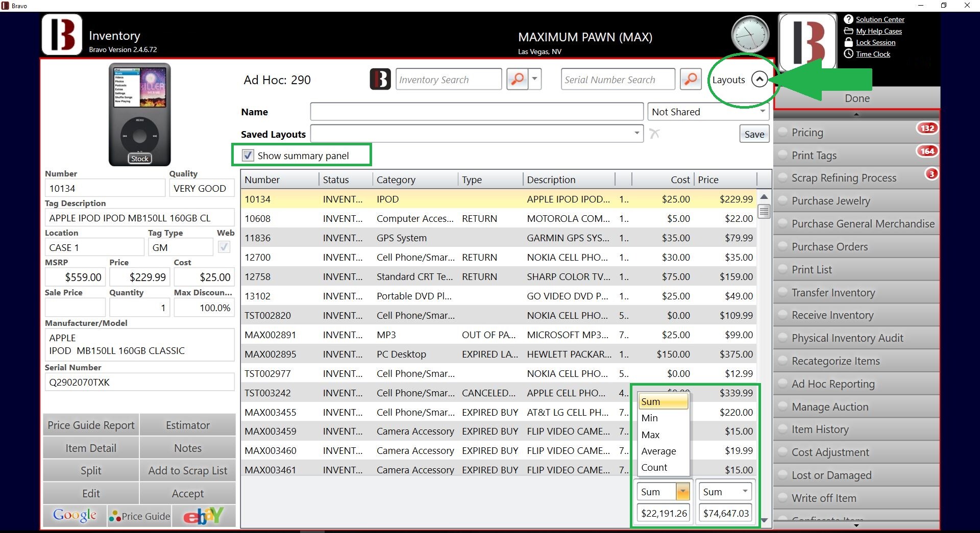This screenshot has width=980, height=533.
Task: Open the eBay lookup button
Action: tap(204, 516)
